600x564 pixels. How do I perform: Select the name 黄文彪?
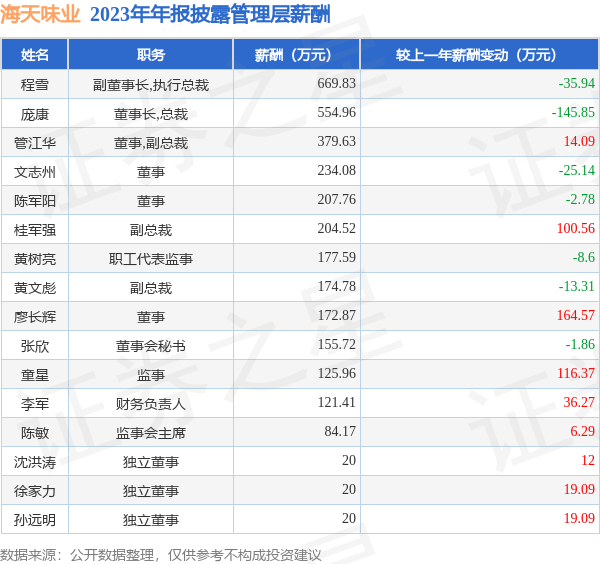(x=35, y=288)
